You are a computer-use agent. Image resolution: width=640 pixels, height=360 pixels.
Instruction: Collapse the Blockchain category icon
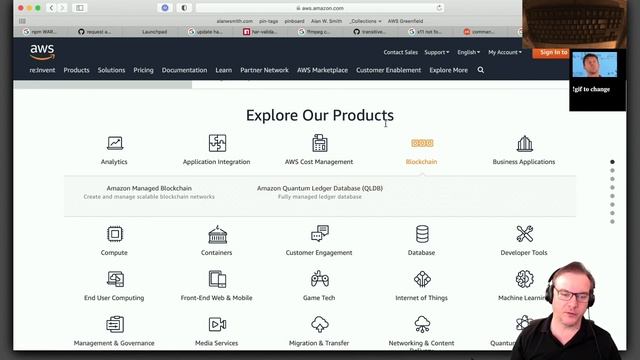coord(422,143)
